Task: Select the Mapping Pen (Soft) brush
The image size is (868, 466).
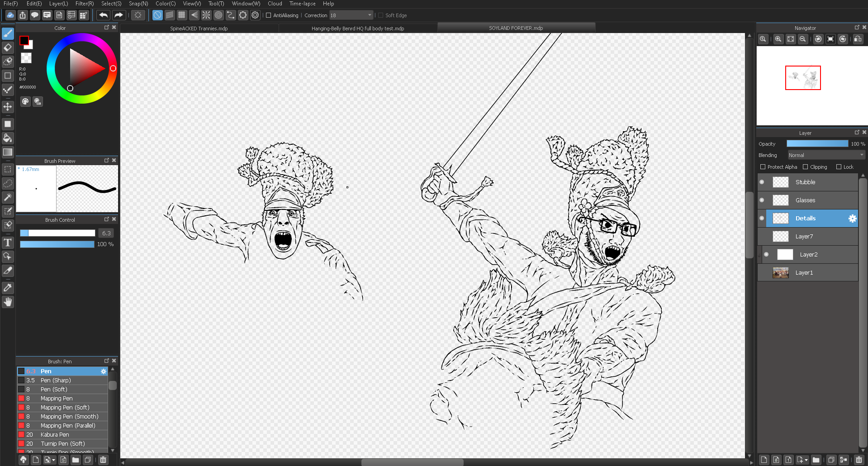Action: (x=65, y=408)
